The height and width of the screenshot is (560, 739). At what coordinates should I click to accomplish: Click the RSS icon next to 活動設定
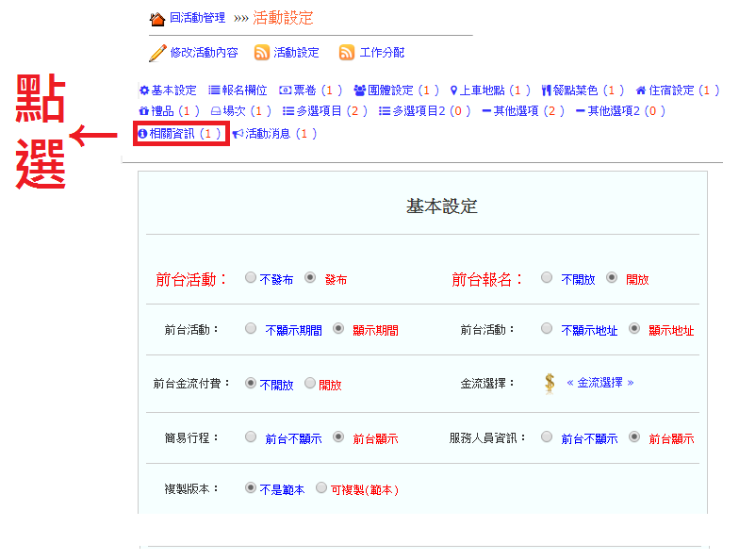click(262, 53)
